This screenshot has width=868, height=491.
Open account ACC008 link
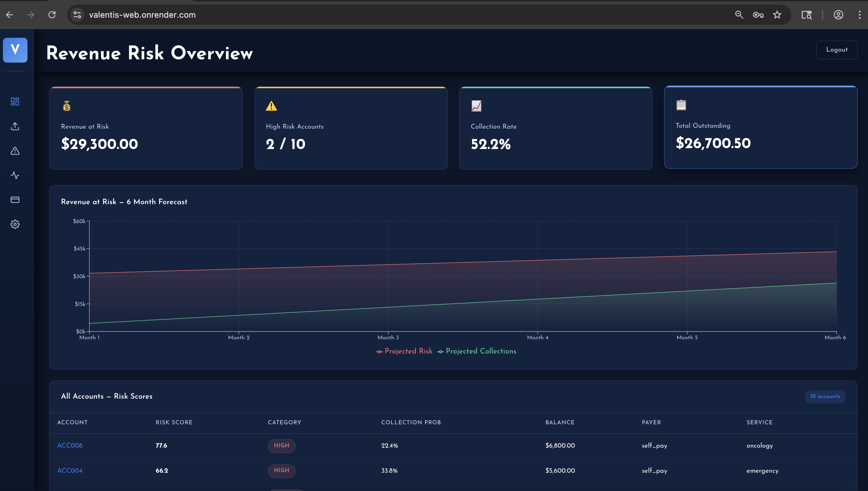point(70,446)
